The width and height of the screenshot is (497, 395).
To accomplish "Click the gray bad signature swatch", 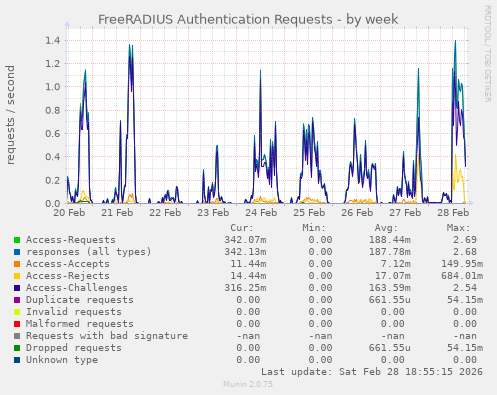I will (17, 336).
